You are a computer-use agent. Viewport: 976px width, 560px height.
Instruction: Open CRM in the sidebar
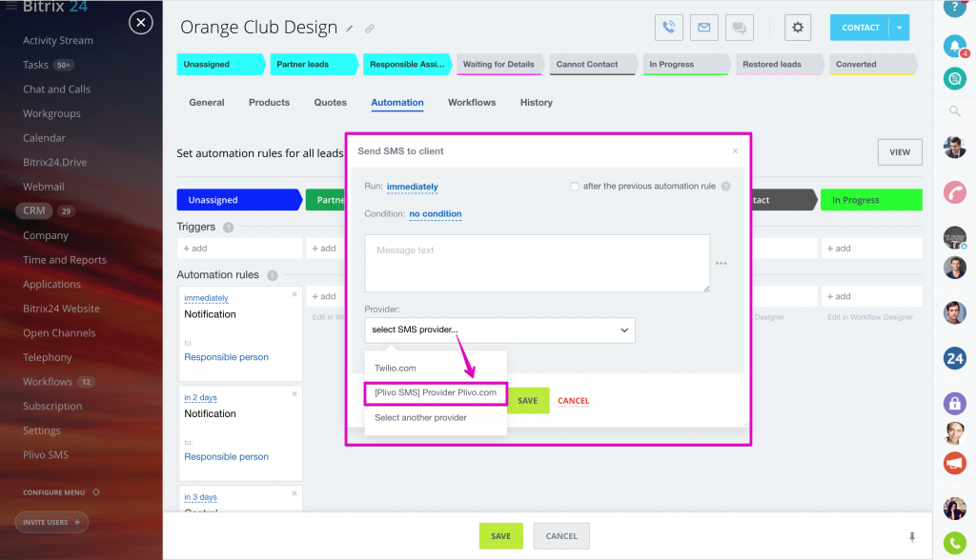[33, 210]
